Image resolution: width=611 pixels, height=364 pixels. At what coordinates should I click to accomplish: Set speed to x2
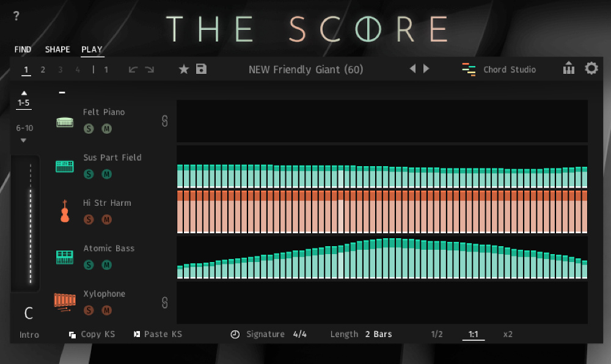[x=508, y=335]
